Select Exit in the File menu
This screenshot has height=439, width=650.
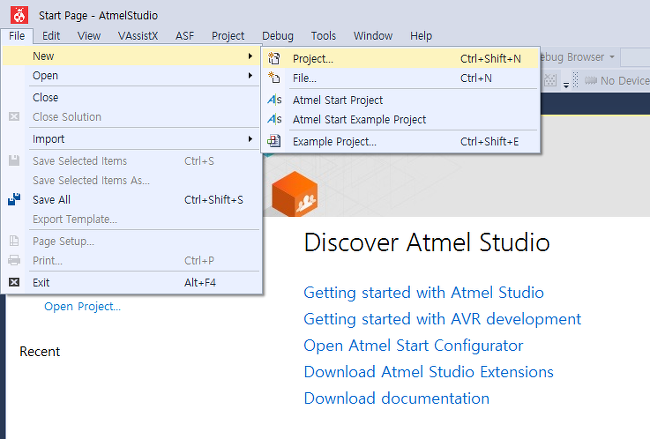pos(132,282)
